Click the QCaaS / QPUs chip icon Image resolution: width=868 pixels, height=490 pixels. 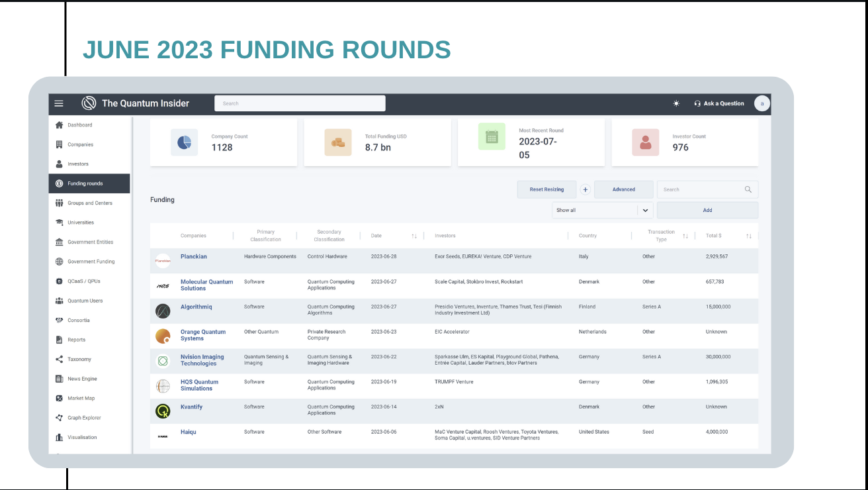pos(60,281)
